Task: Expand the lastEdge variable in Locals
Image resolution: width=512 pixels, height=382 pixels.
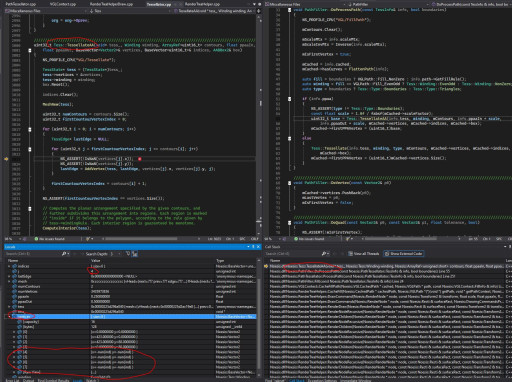Action: (9, 276)
